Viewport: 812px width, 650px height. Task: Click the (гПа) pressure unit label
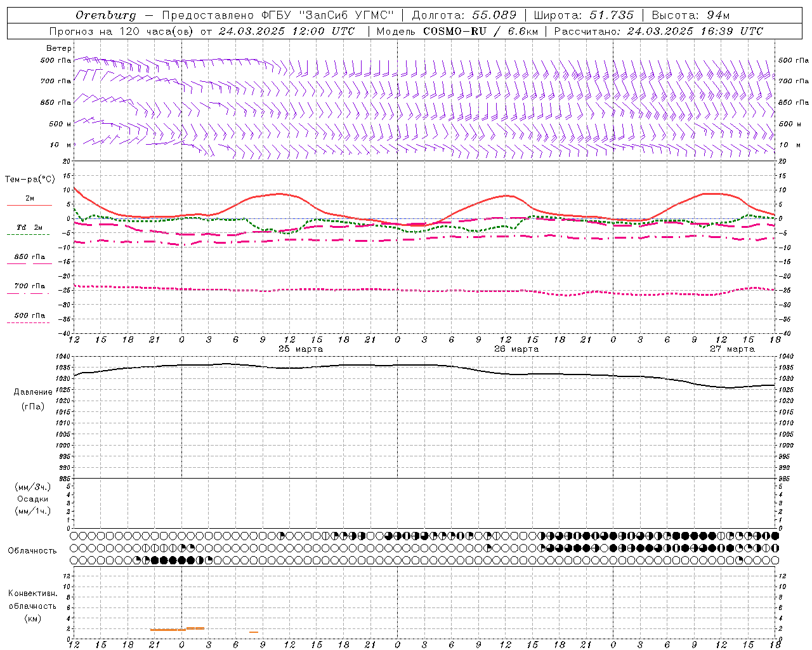pyautogui.click(x=33, y=406)
